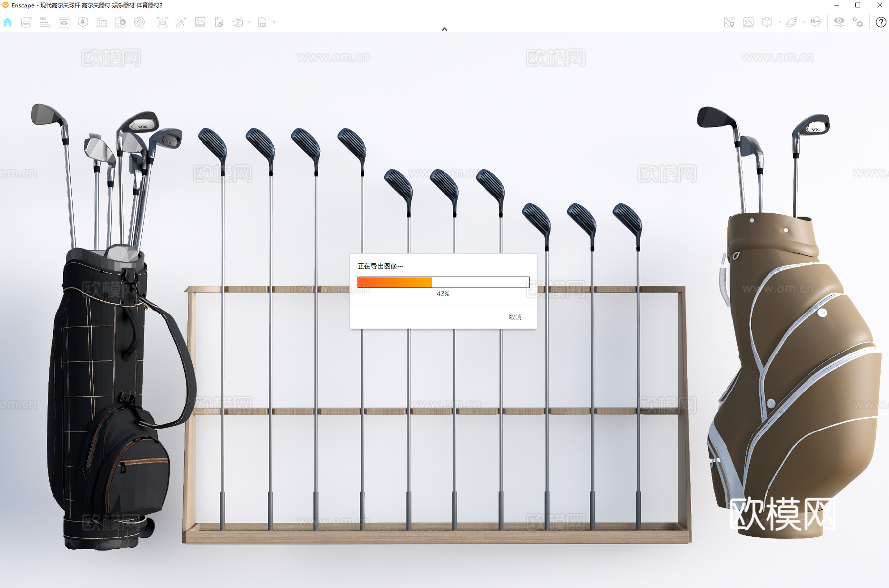Click the 正在导出图像 dialog title text
Viewport: 889px width, 588px height.
click(x=380, y=266)
